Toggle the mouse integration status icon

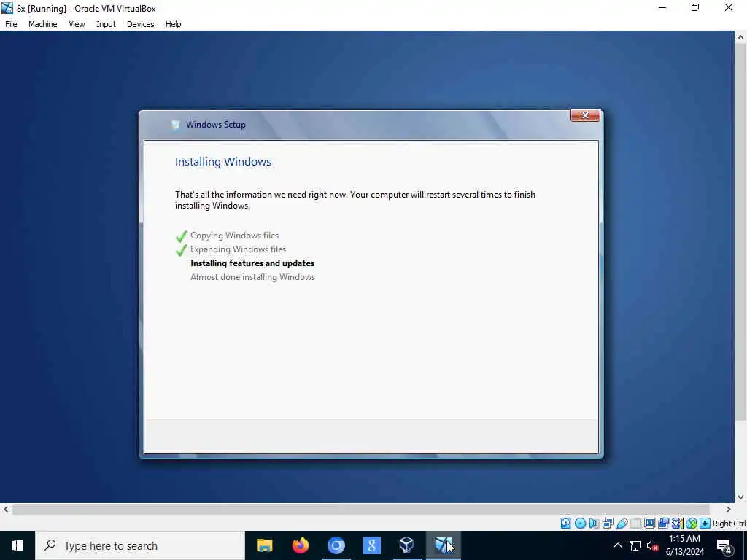pyautogui.click(x=692, y=524)
